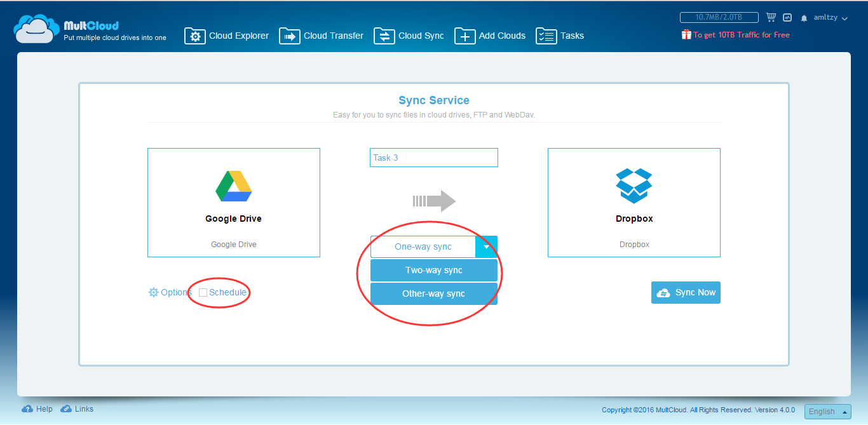Click the cloud icon on Sync Now
The image size is (868, 425).
663,293
